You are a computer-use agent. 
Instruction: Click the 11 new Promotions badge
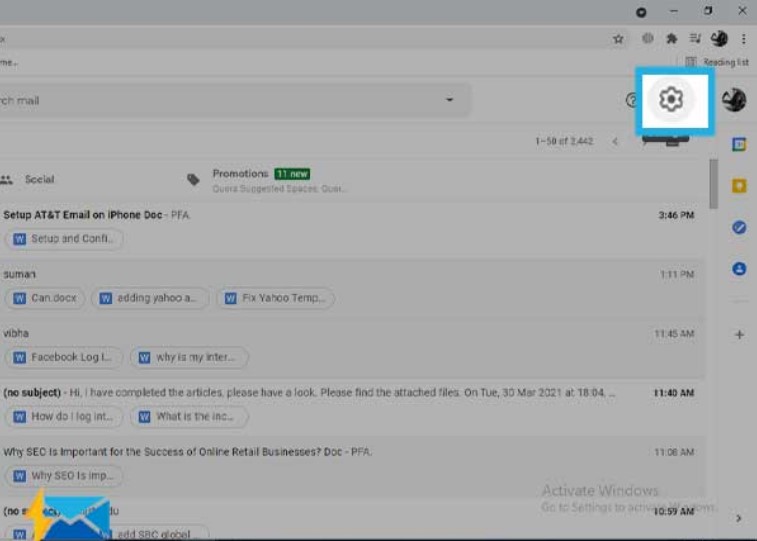click(x=292, y=174)
